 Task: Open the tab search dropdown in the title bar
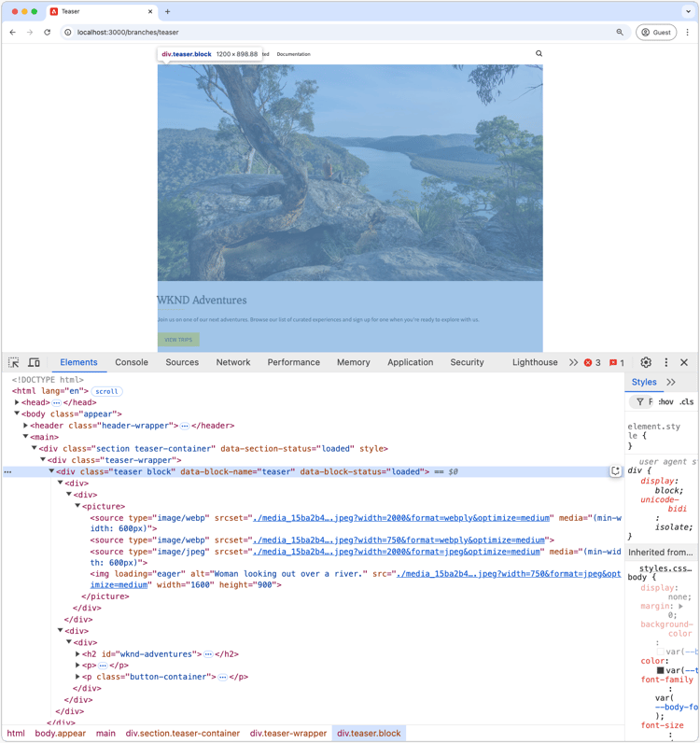pos(688,11)
